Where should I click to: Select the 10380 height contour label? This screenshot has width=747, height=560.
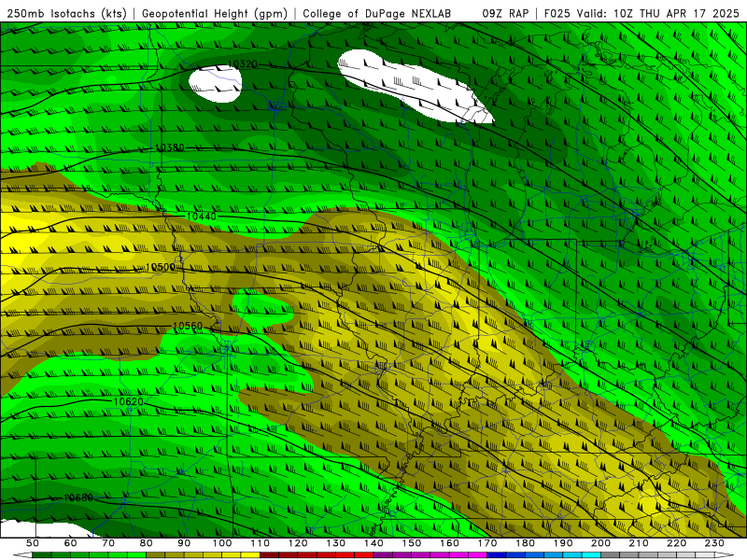click(x=170, y=147)
